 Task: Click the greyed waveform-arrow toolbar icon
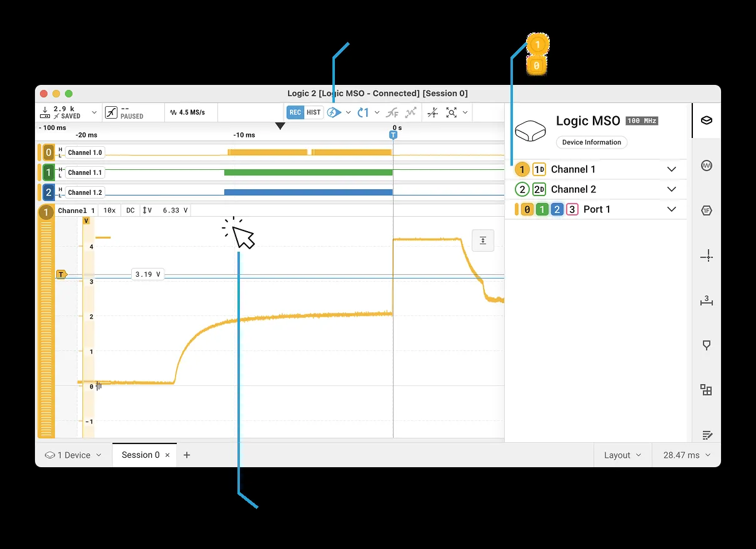tap(410, 112)
